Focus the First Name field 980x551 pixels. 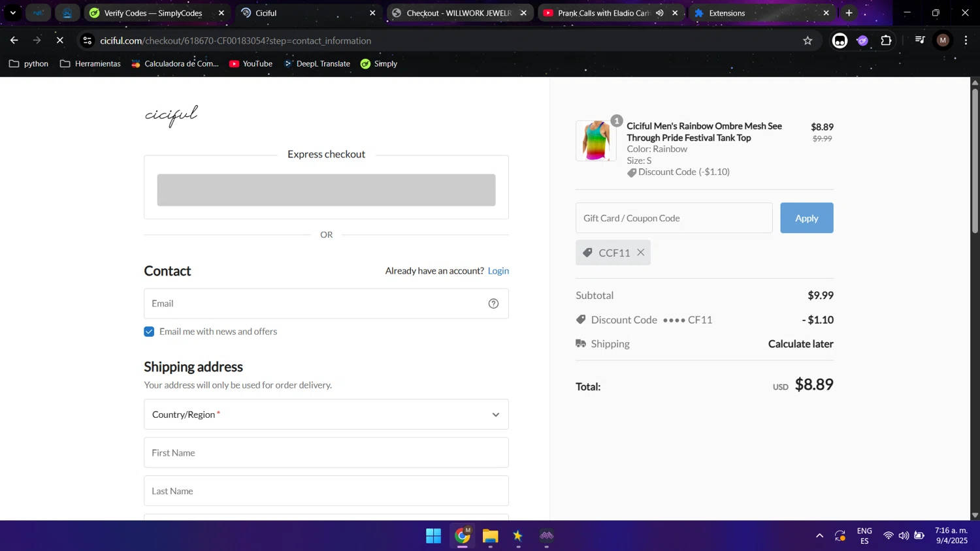[326, 452]
